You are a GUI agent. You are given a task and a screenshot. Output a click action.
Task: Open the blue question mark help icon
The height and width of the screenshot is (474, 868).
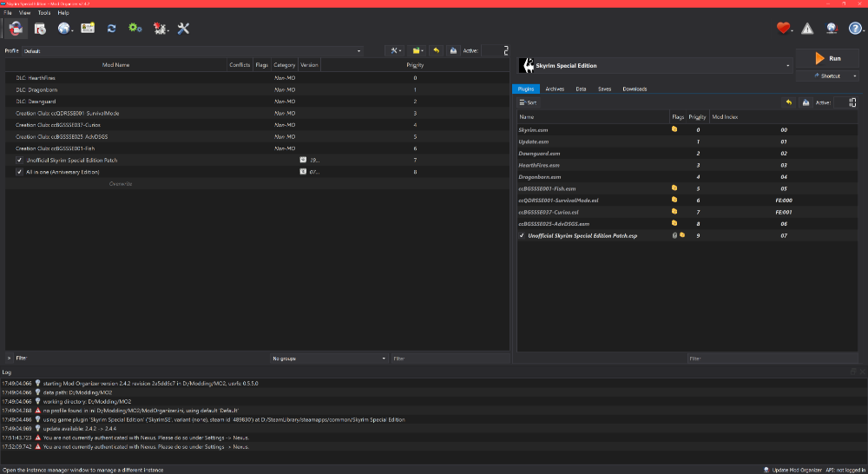pyautogui.click(x=855, y=29)
